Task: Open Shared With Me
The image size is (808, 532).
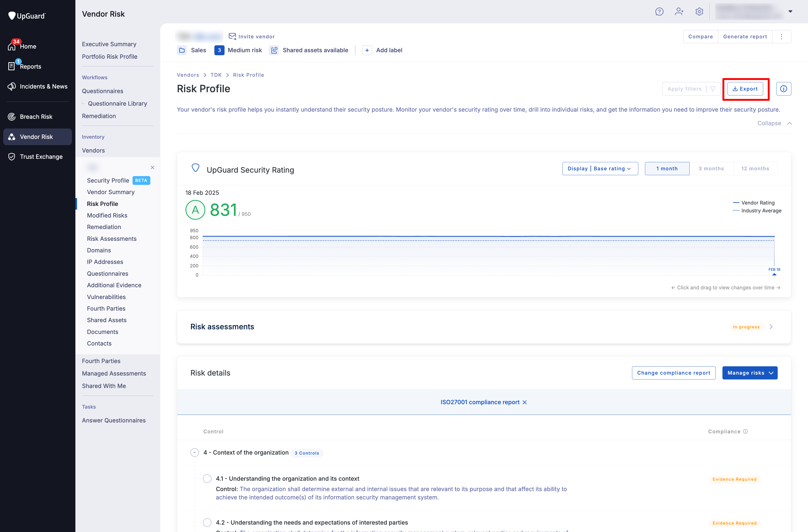Action: click(104, 386)
